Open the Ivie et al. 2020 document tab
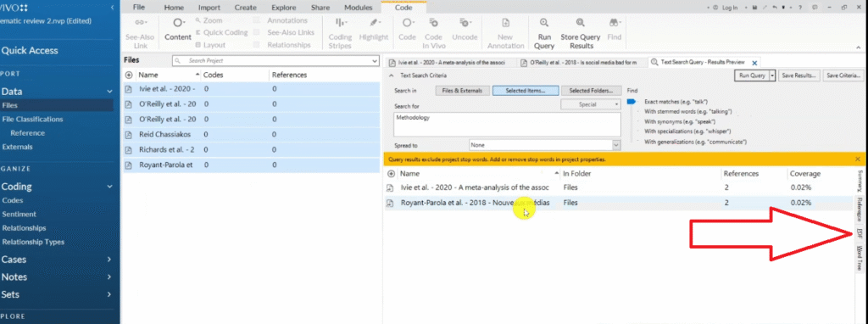 tap(451, 63)
